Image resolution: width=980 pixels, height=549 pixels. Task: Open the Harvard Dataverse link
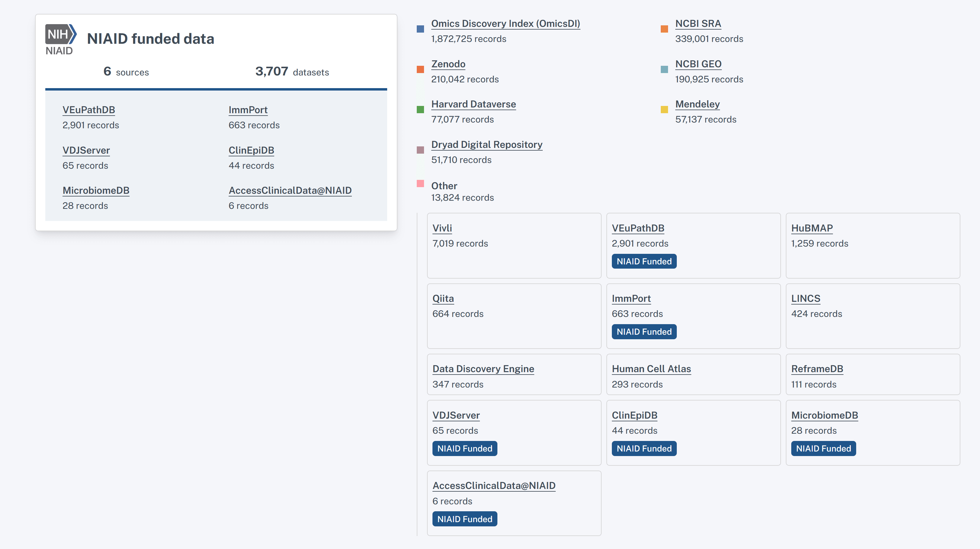point(473,104)
